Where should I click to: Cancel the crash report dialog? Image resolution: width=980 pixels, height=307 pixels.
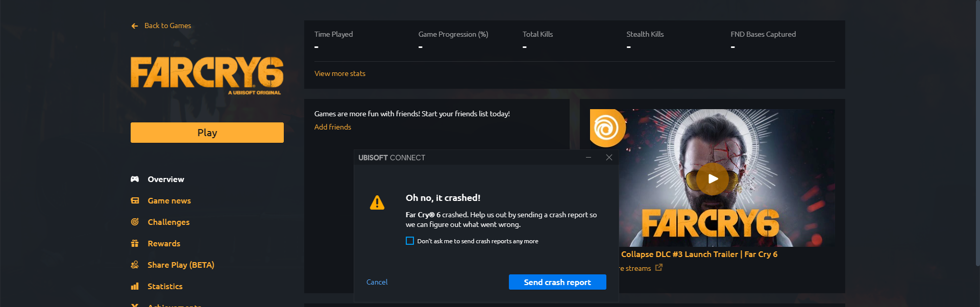[377, 282]
